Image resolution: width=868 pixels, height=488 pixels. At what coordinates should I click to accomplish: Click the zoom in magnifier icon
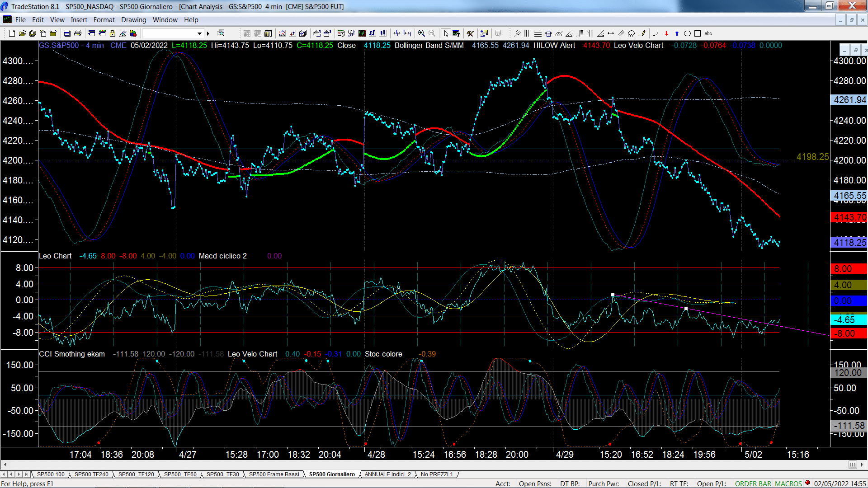point(421,33)
